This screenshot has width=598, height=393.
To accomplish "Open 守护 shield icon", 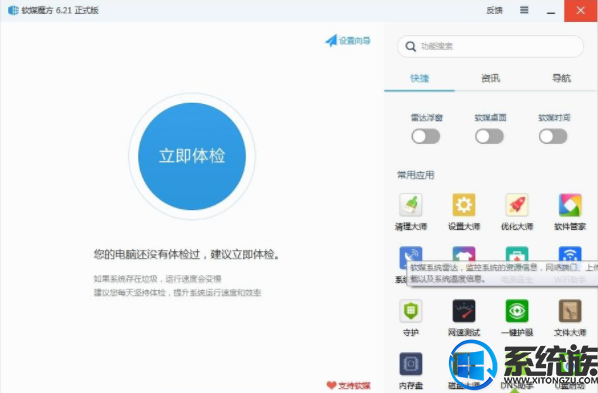I will coord(411,311).
